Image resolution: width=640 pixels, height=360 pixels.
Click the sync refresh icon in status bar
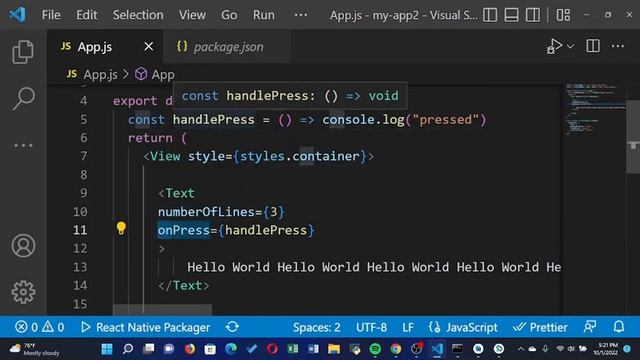232,327
